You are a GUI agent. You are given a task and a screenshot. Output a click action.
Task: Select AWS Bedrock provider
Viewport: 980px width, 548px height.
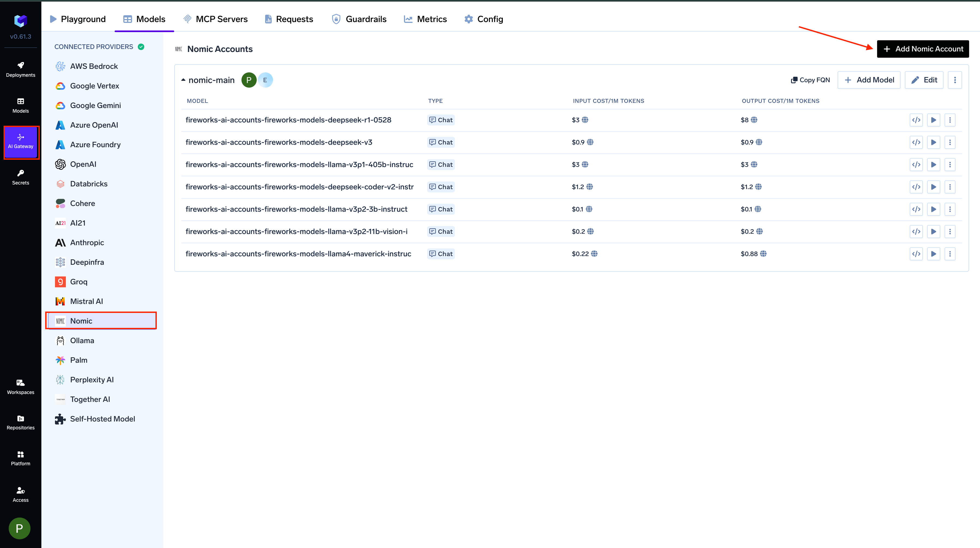94,66
